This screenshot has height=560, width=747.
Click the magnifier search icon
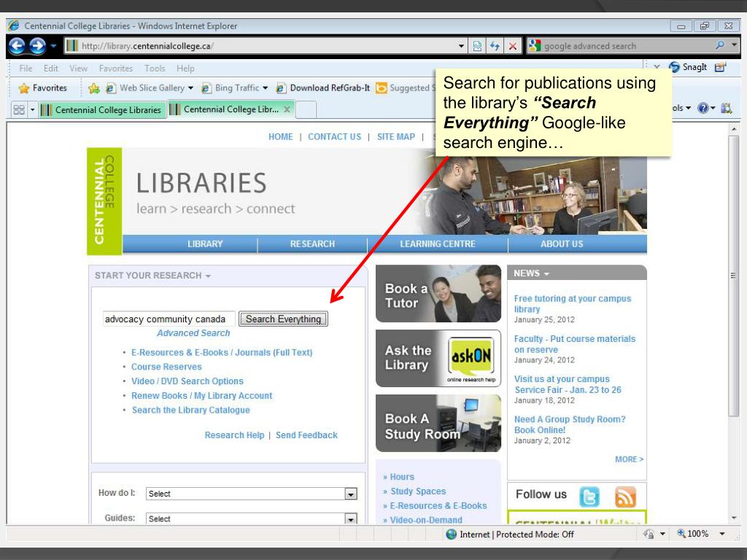[x=719, y=45]
